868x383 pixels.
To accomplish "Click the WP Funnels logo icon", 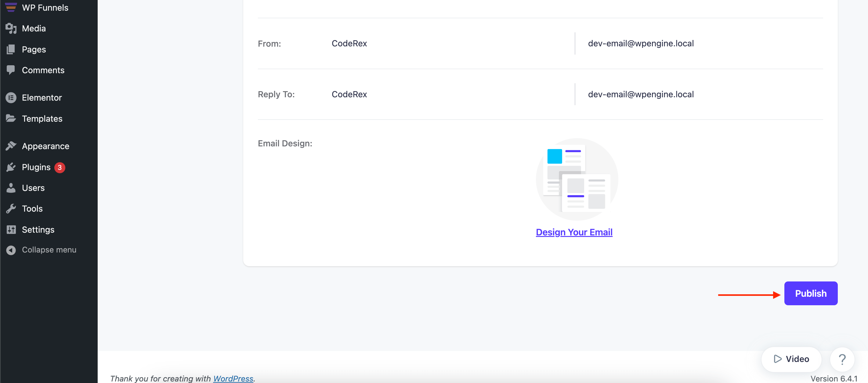I will point(11,7).
